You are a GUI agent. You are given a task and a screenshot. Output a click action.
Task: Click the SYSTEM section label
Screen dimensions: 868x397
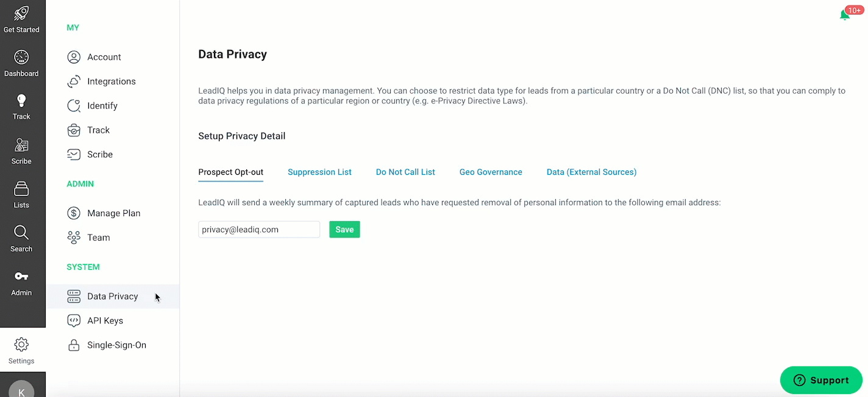pyautogui.click(x=83, y=267)
